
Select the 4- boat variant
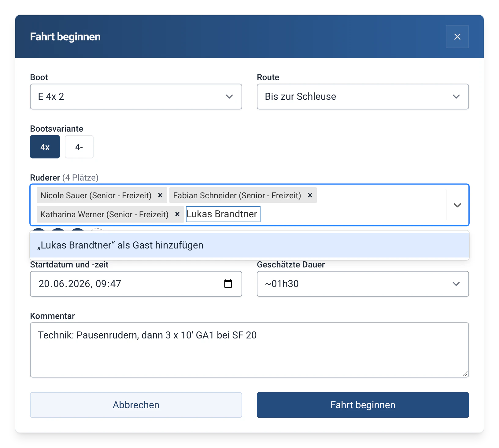(x=79, y=147)
